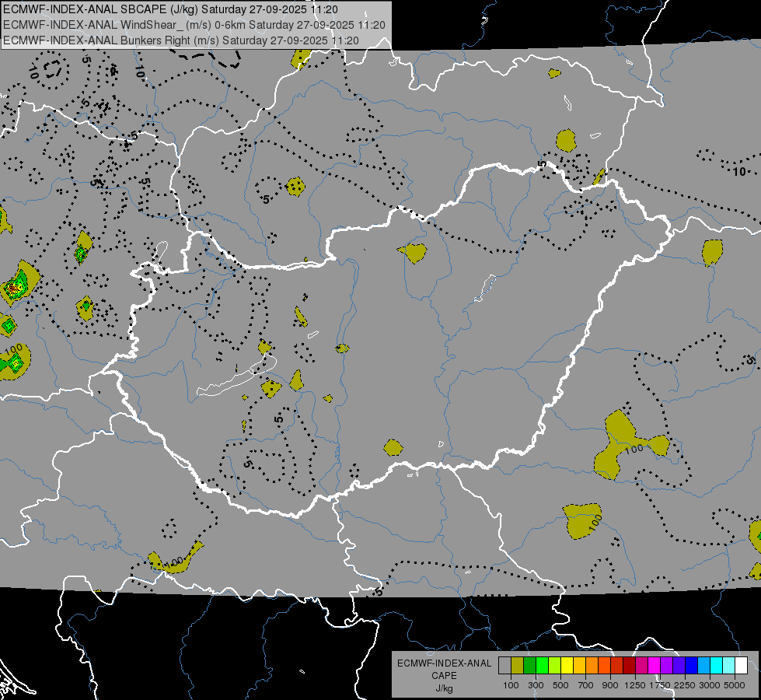Click the legend value 300
Viewport: 761px width, 700px height.
[x=536, y=685]
